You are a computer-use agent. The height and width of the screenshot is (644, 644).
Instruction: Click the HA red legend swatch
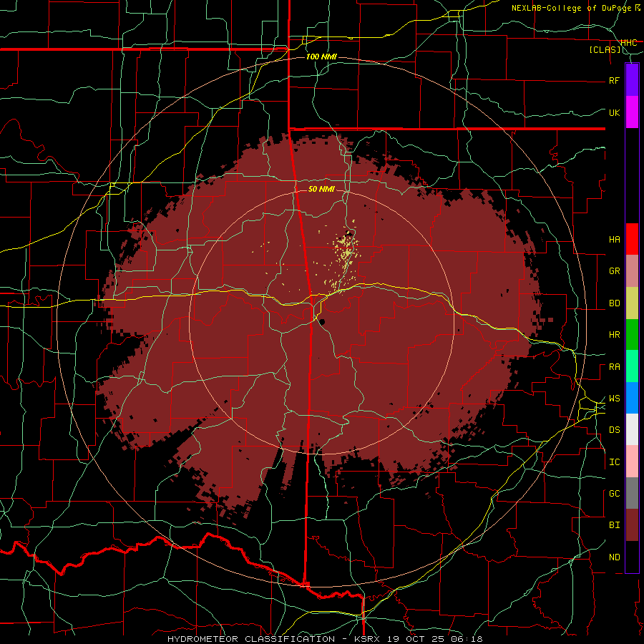pos(632,239)
